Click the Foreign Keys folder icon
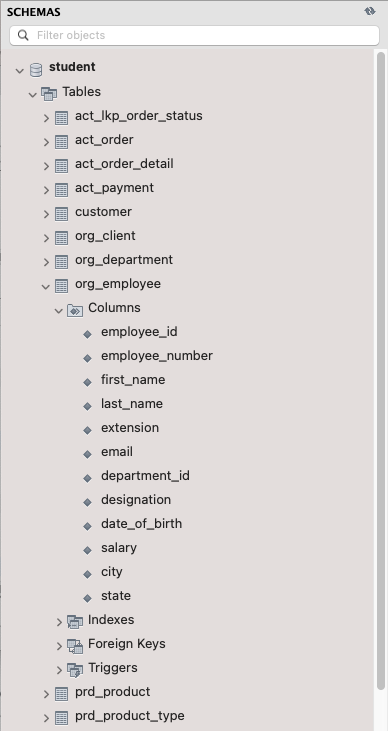 tap(75, 646)
